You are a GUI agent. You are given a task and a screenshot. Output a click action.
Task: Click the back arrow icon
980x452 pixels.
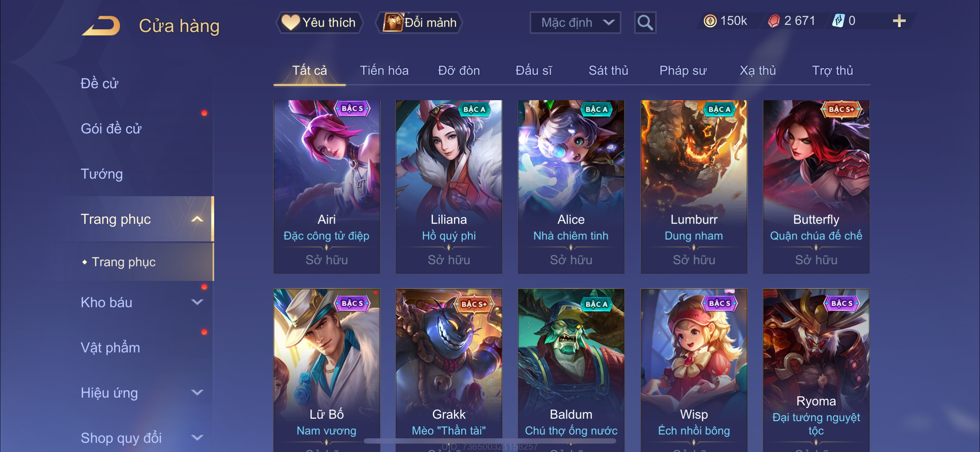[x=101, y=26]
